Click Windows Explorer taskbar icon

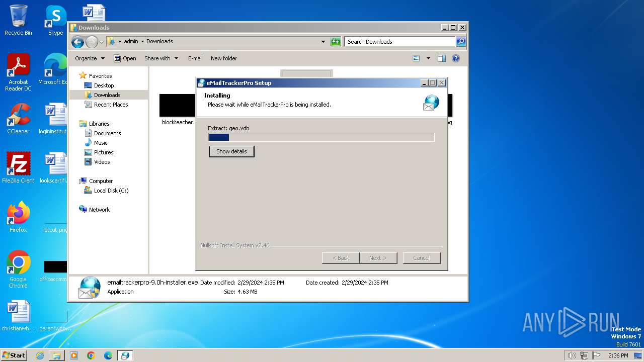tap(57, 355)
